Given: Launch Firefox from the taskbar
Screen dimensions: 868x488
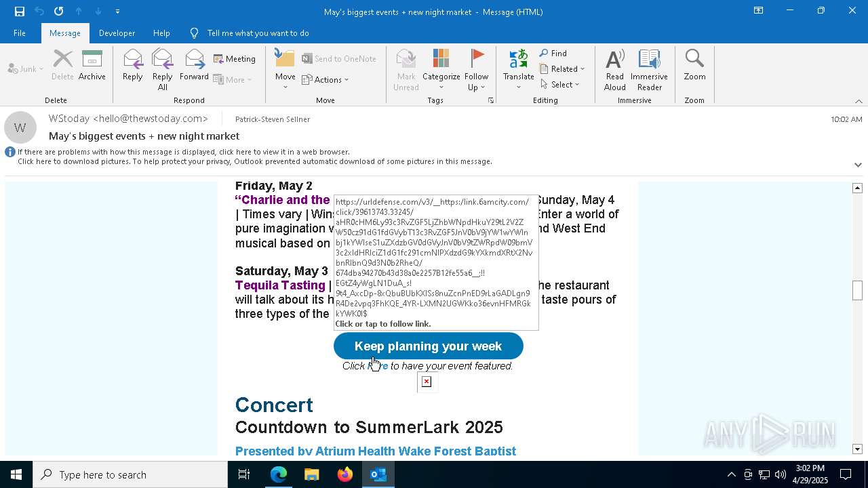Looking at the screenshot, I should coord(345,474).
